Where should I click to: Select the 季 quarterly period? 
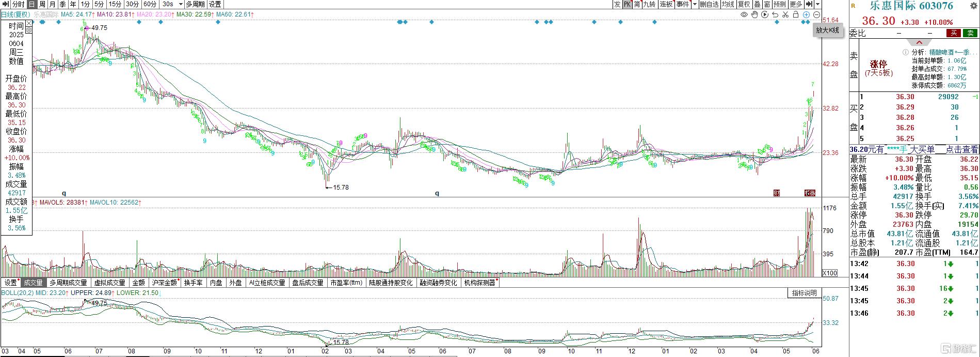pos(62,4)
